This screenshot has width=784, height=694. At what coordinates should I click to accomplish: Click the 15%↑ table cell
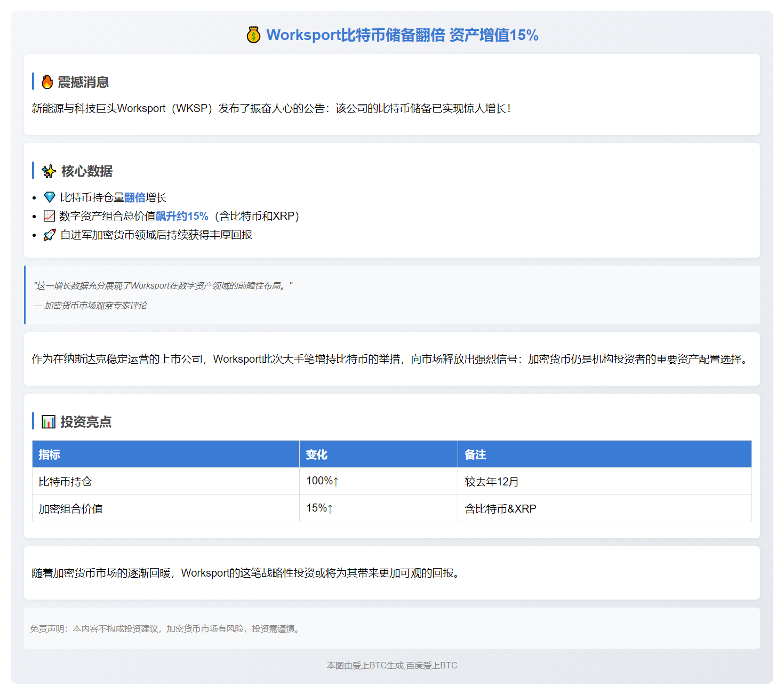coord(379,508)
